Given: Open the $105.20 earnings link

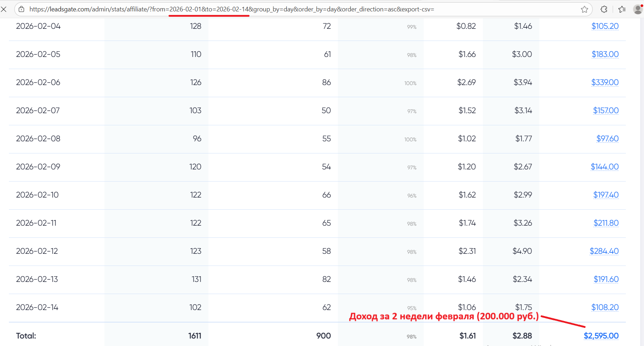Looking at the screenshot, I should [x=605, y=26].
